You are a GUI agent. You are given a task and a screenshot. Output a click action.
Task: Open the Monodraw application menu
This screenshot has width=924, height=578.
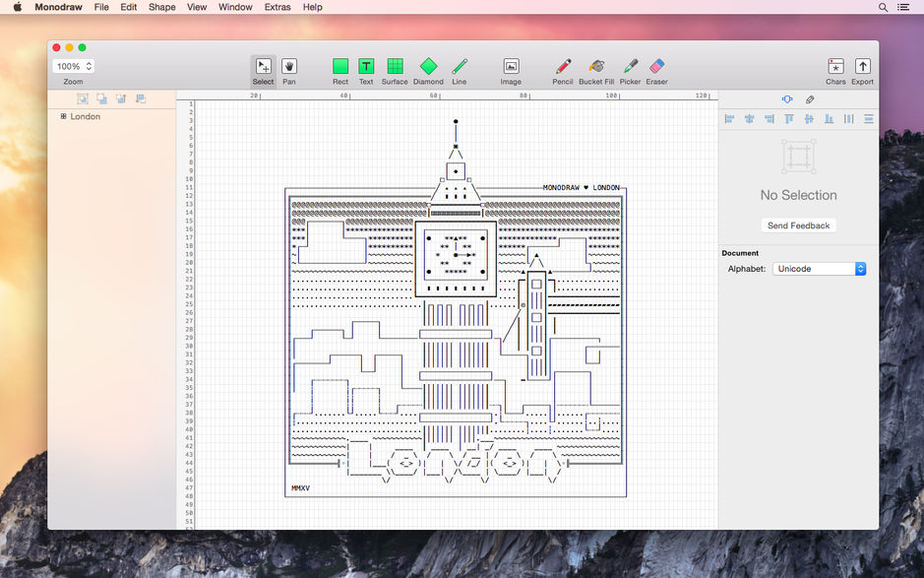pos(58,7)
